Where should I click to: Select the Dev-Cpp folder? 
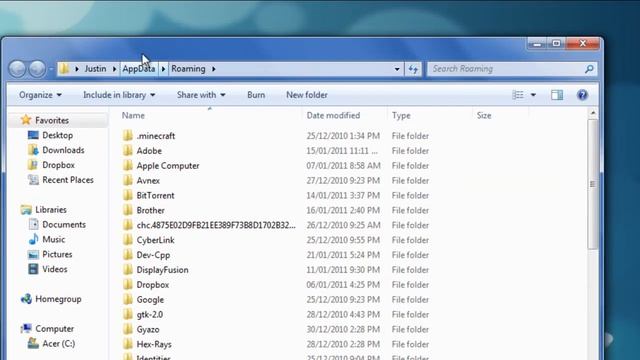pos(153,255)
